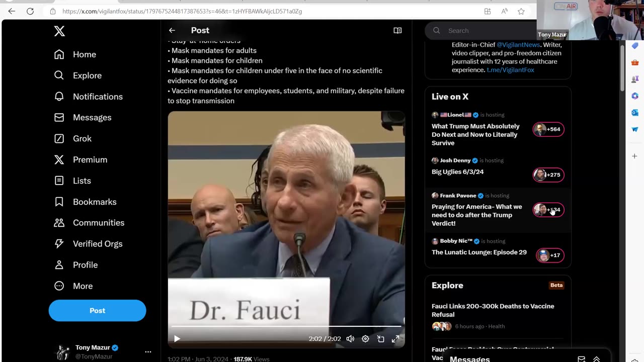Click the Tony Mazur account name

[x=93, y=347]
